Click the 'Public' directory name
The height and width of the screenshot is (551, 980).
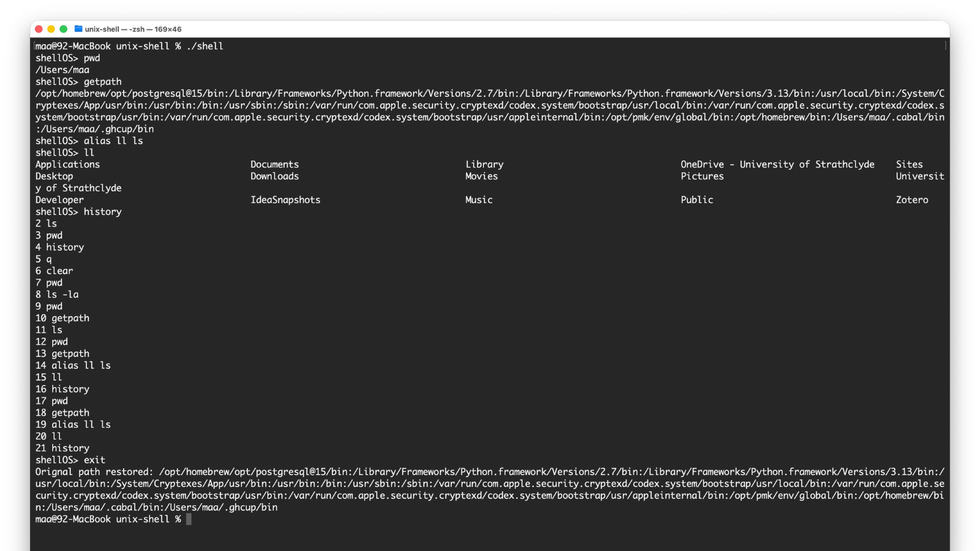pos(696,200)
